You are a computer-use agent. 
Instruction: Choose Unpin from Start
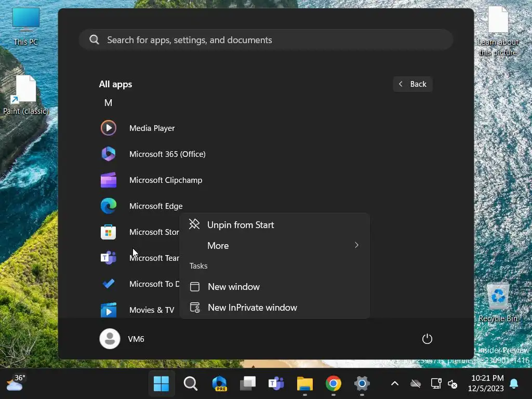tap(275, 224)
